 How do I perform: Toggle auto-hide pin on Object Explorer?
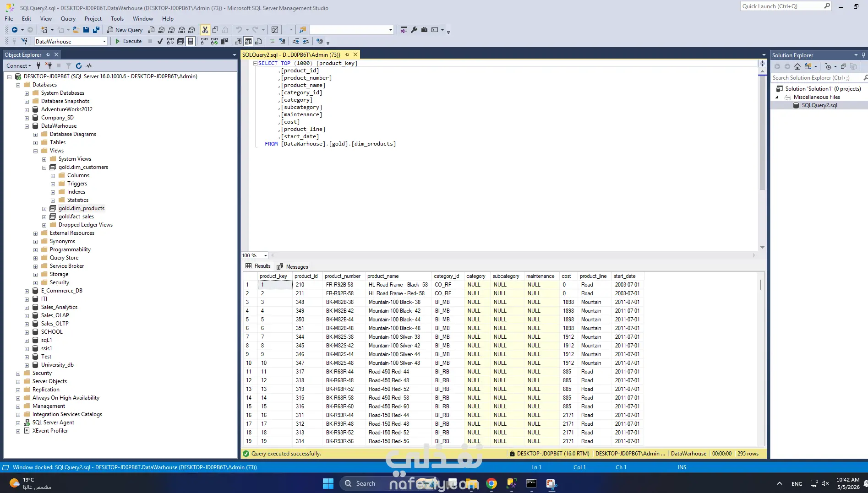point(48,54)
